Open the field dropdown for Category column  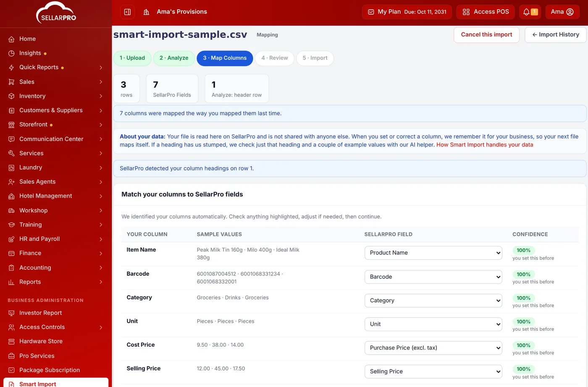[x=433, y=301]
